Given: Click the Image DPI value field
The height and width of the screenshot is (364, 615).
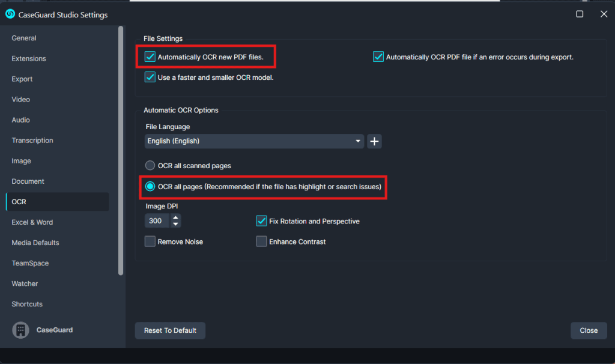Looking at the screenshot, I should (x=157, y=221).
